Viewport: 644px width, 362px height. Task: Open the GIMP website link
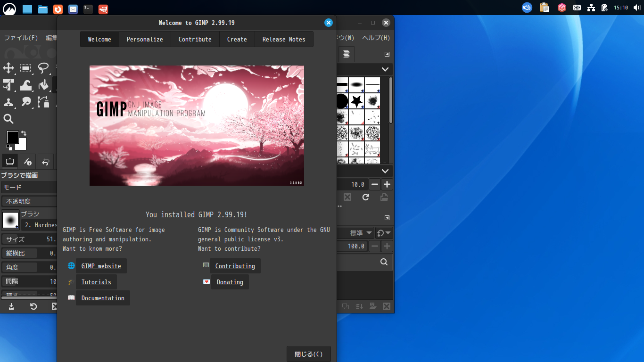(101, 265)
